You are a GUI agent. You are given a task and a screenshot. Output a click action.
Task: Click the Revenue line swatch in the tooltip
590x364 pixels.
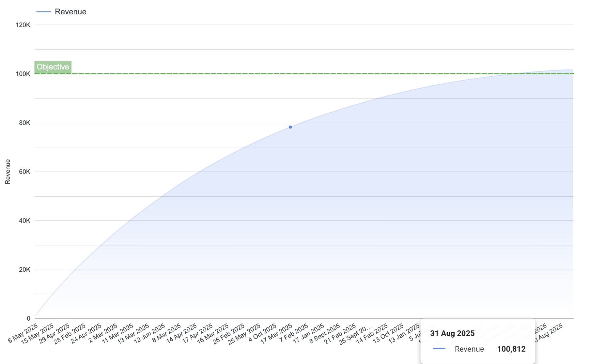(439, 349)
